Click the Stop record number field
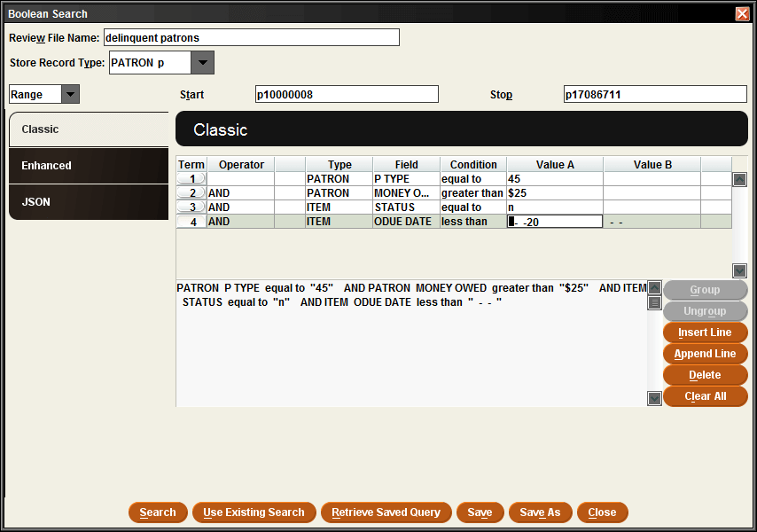Image resolution: width=757 pixels, height=532 pixels. pyautogui.click(x=654, y=95)
